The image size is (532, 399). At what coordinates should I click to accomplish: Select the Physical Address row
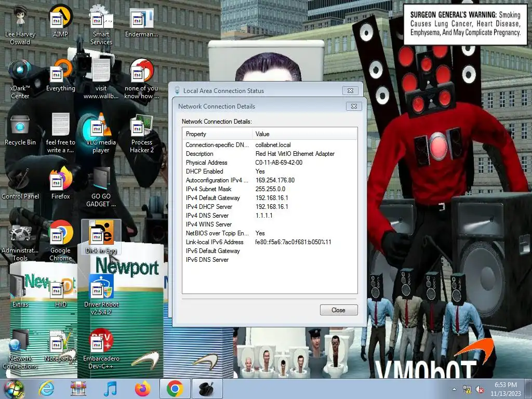click(x=270, y=163)
